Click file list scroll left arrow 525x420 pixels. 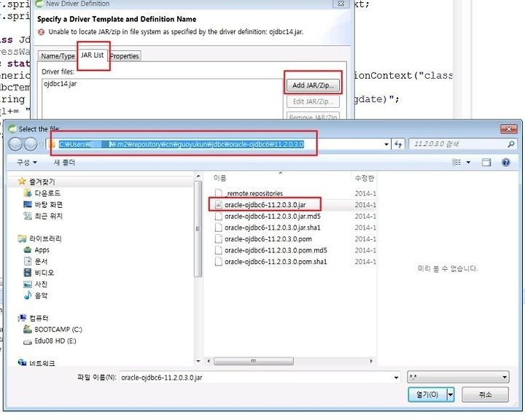[x=209, y=361]
